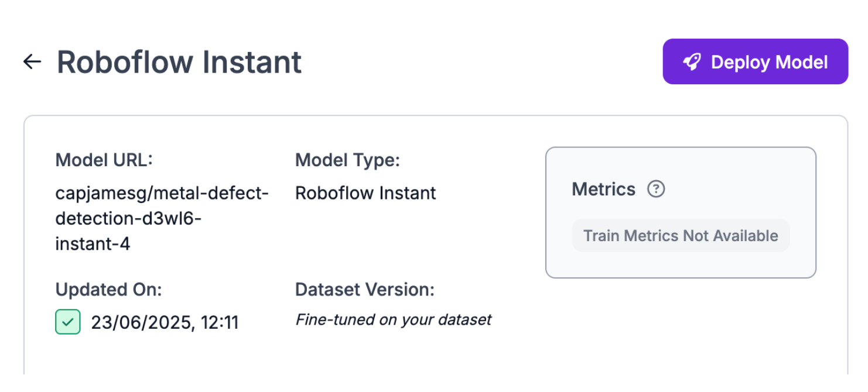The image size is (868, 392).
Task: Click the Train Metrics Not Available badge
Action: (681, 236)
